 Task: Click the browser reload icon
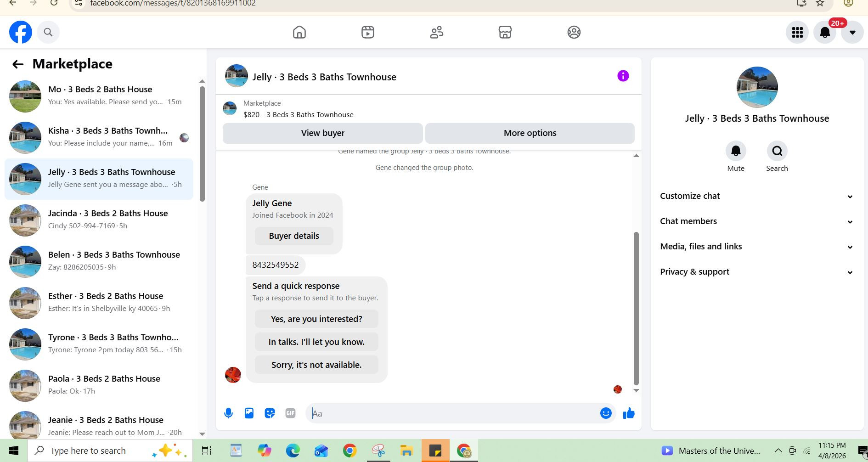54,3
